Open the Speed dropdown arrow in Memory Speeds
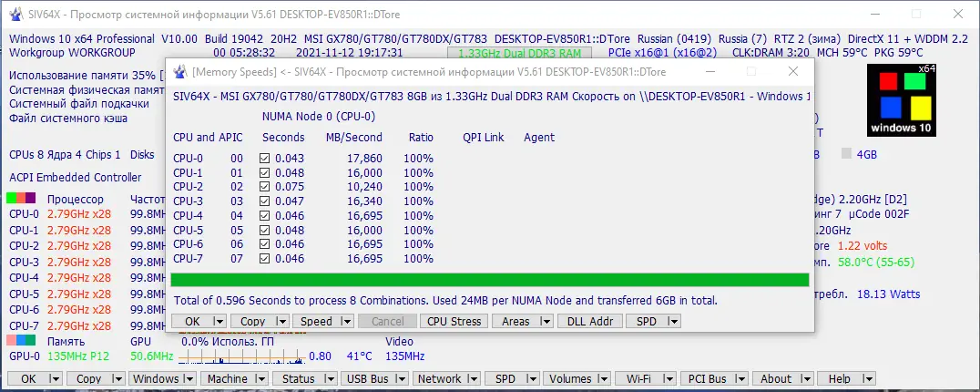 tap(346, 322)
